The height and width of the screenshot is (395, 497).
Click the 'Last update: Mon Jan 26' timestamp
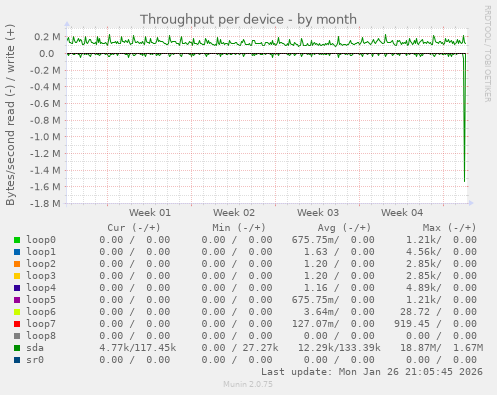[x=372, y=372]
